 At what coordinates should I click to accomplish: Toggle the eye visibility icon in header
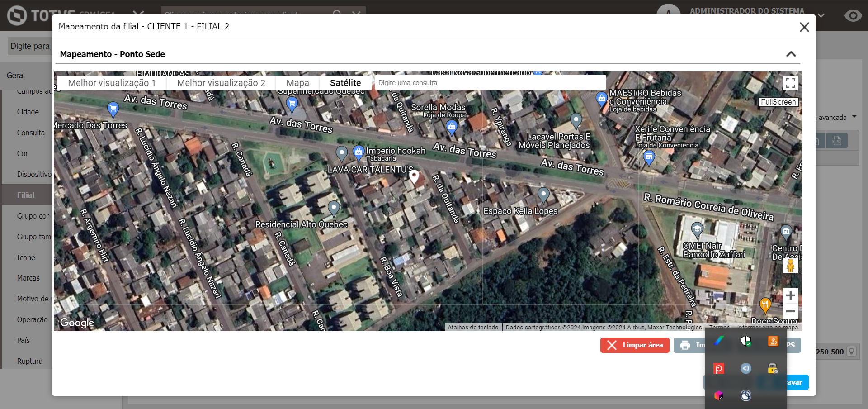[853, 16]
